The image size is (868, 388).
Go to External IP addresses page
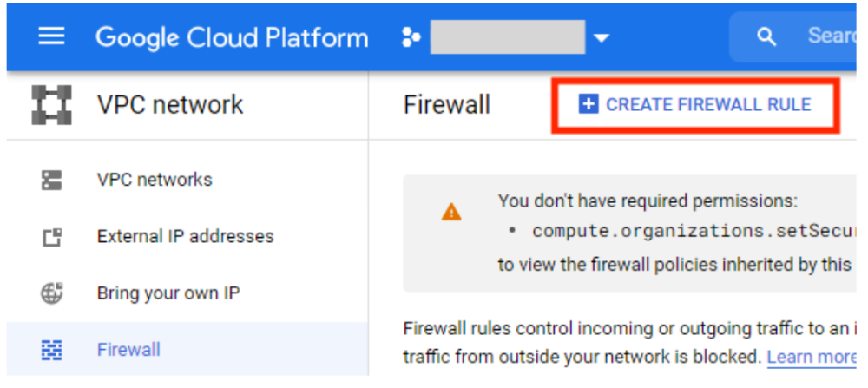(185, 237)
